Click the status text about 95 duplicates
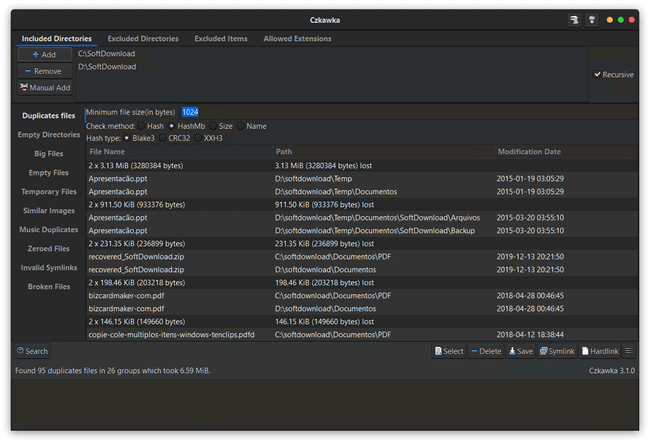Image resolution: width=650 pixels, height=443 pixels. [112, 370]
